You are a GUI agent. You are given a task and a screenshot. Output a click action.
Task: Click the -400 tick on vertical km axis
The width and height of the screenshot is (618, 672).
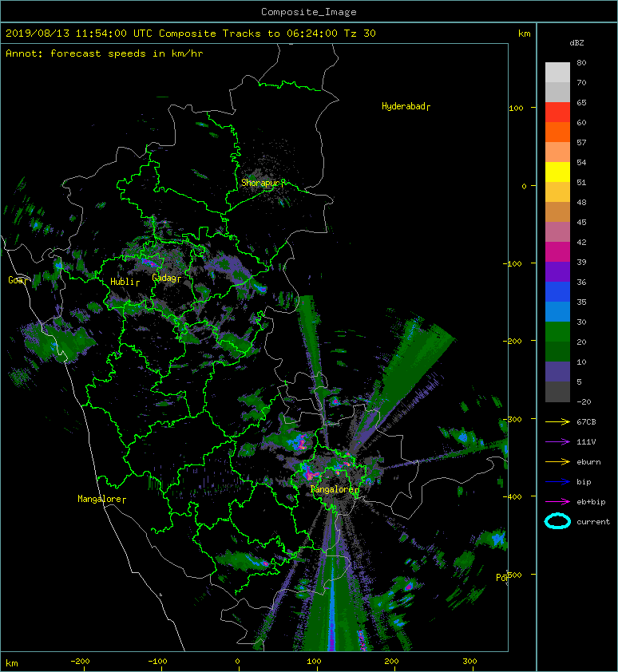(x=513, y=497)
